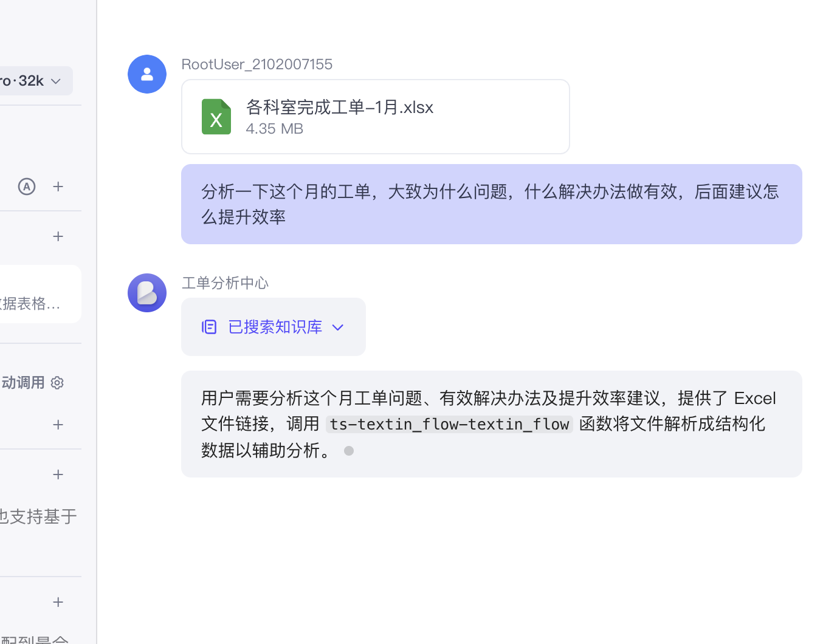Click the circled A icon in the sidebar
823x644 pixels.
point(27,187)
